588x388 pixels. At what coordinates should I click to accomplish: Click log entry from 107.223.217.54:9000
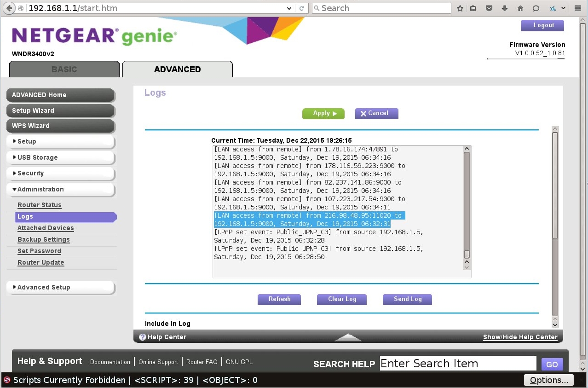tap(310, 203)
